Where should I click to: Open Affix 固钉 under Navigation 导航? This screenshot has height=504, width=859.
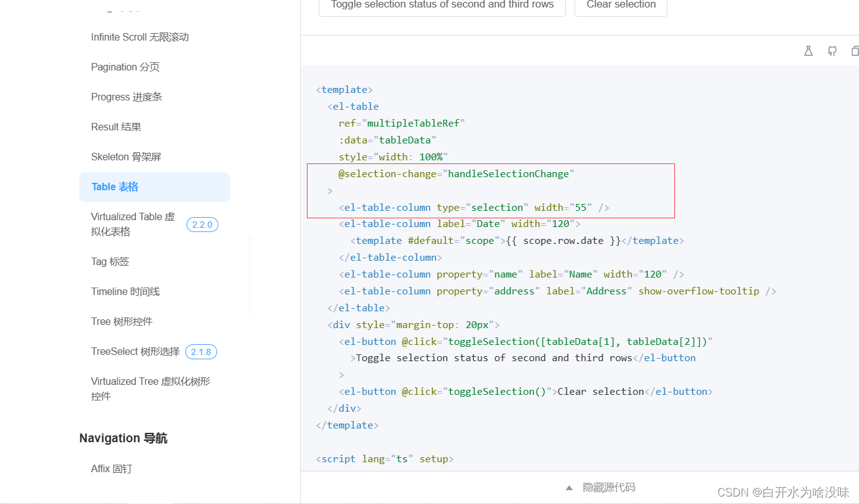click(x=112, y=468)
